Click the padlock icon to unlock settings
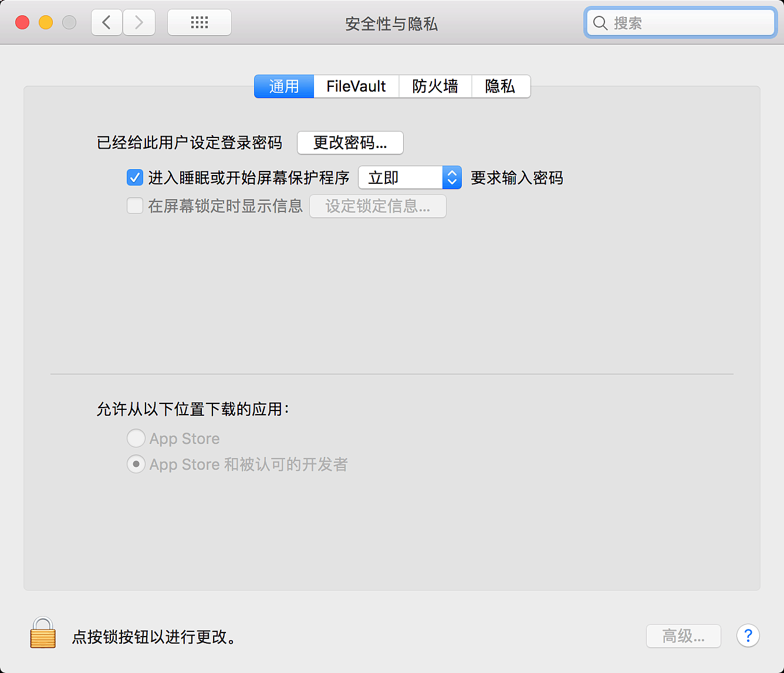The height and width of the screenshot is (673, 784). pos(43,633)
